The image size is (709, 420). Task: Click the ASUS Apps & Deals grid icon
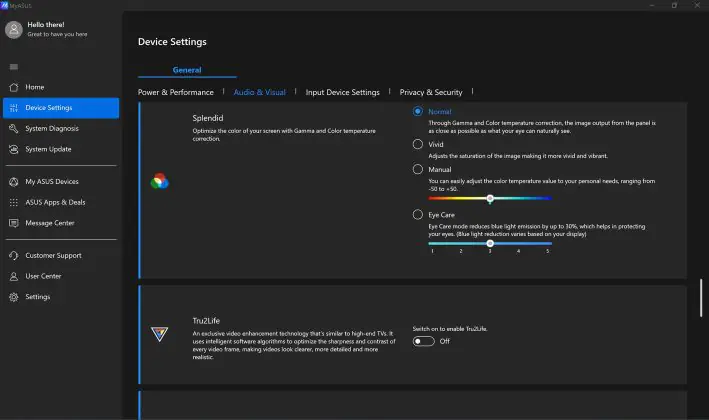point(14,203)
